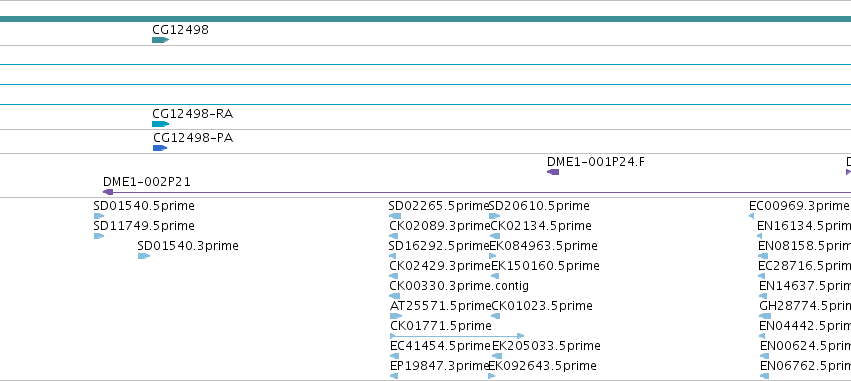Open the EK084963.5prime label
This screenshot has width=851, height=381.
[x=543, y=246]
